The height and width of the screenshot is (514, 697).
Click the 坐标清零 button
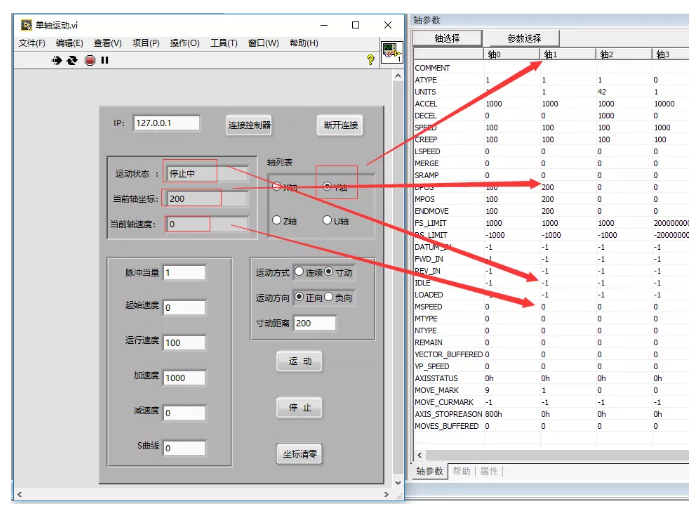[x=299, y=454]
